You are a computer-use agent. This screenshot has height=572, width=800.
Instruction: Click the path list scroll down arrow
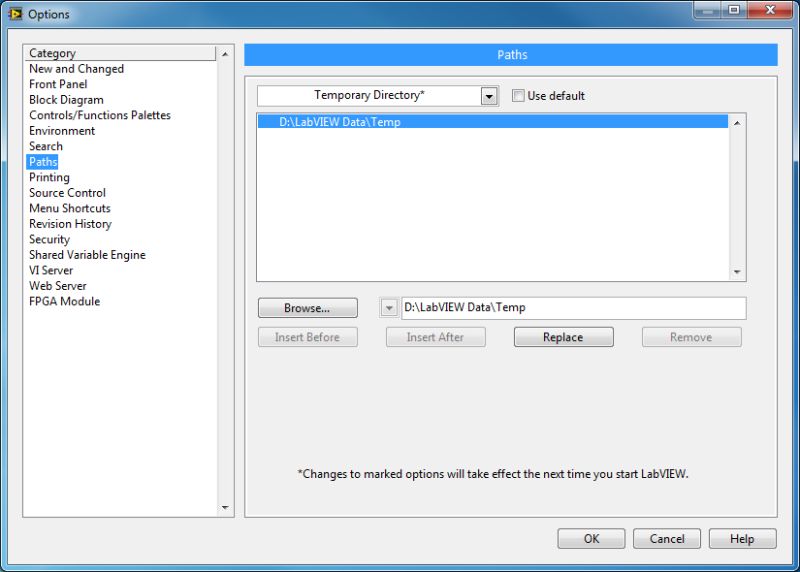[737, 272]
